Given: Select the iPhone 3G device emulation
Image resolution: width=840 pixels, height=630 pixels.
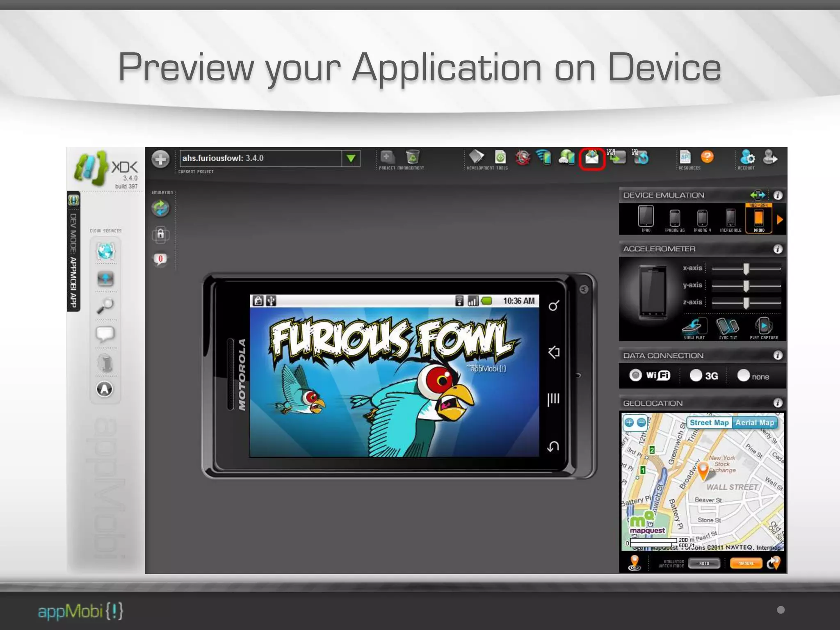Looking at the screenshot, I should click(x=675, y=221).
